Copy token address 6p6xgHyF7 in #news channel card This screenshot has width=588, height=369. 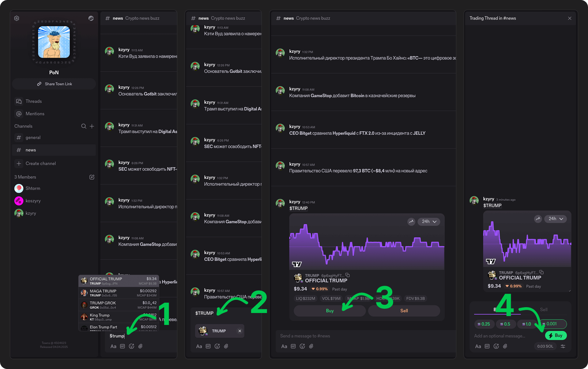348,275
